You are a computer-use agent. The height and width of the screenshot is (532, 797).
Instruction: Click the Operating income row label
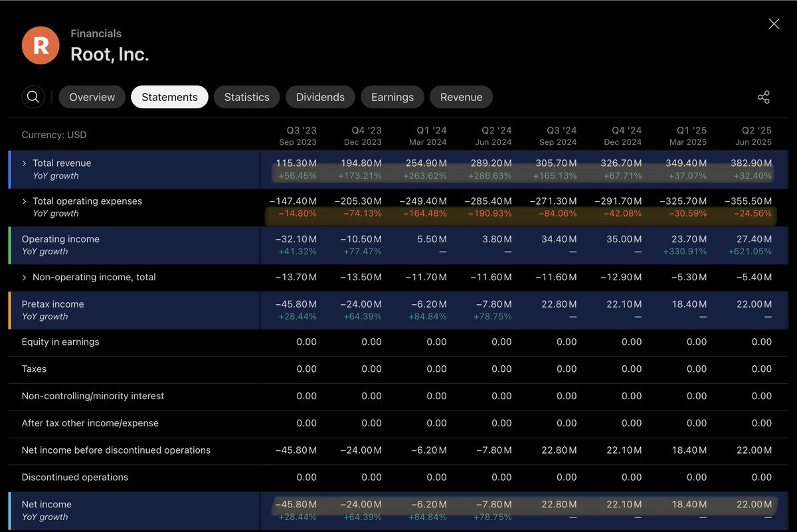(60, 239)
